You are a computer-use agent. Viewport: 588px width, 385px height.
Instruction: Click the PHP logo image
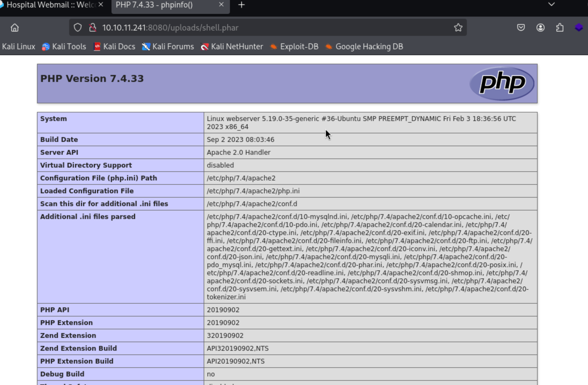tap(502, 84)
